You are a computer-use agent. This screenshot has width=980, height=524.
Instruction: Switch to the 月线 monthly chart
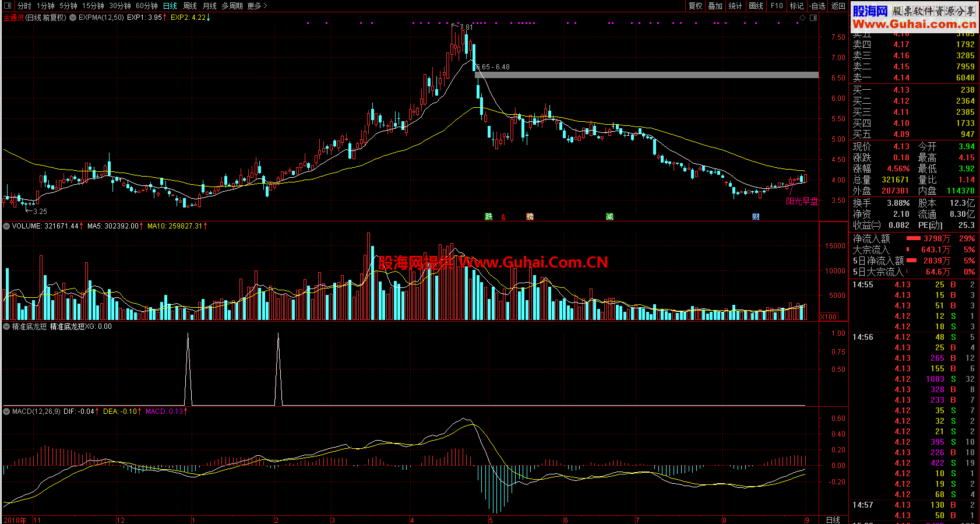(209, 6)
